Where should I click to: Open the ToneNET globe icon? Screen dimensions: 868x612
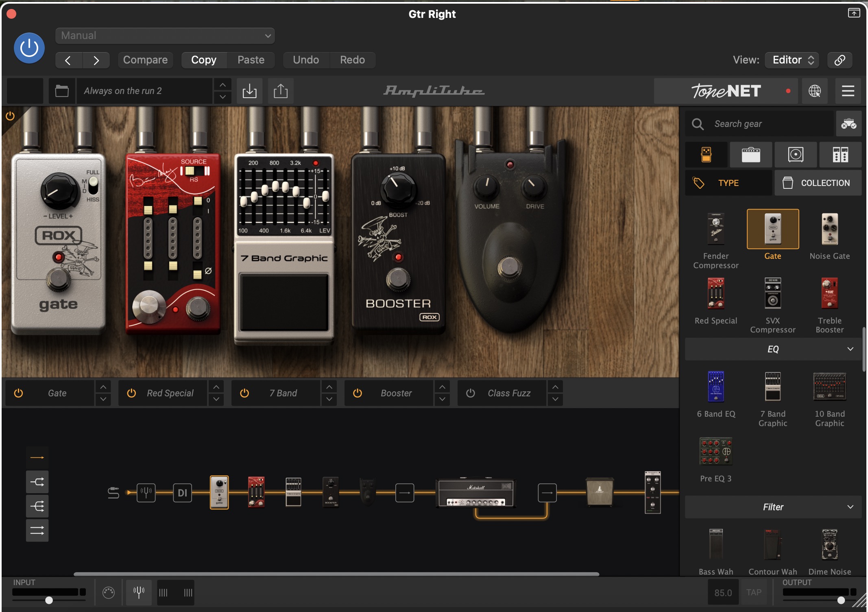coord(815,91)
